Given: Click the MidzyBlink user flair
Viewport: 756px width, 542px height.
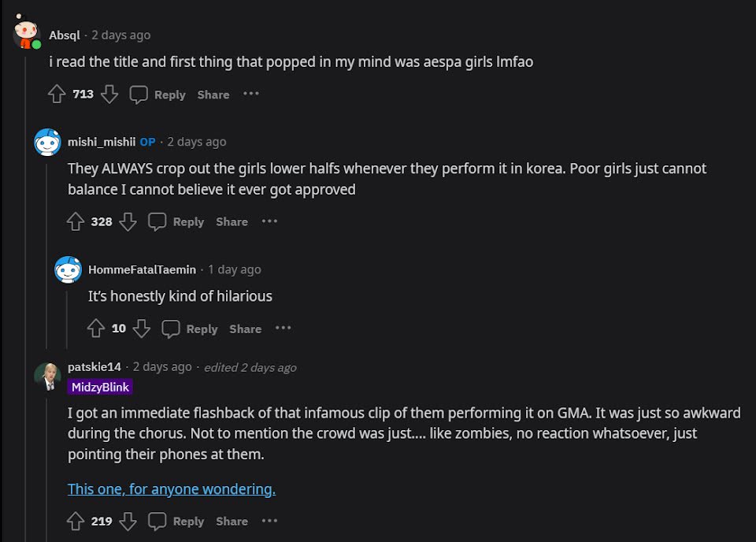Looking at the screenshot, I should (x=100, y=387).
